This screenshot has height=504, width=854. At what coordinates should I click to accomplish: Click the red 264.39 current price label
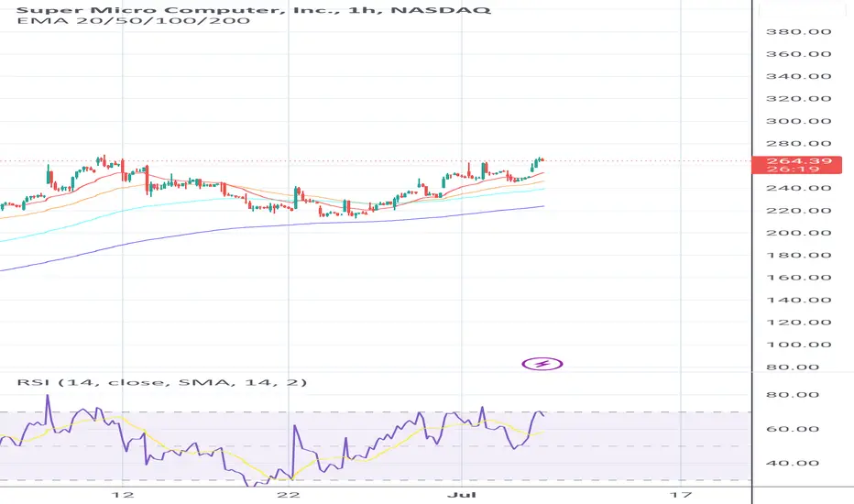tap(796, 165)
